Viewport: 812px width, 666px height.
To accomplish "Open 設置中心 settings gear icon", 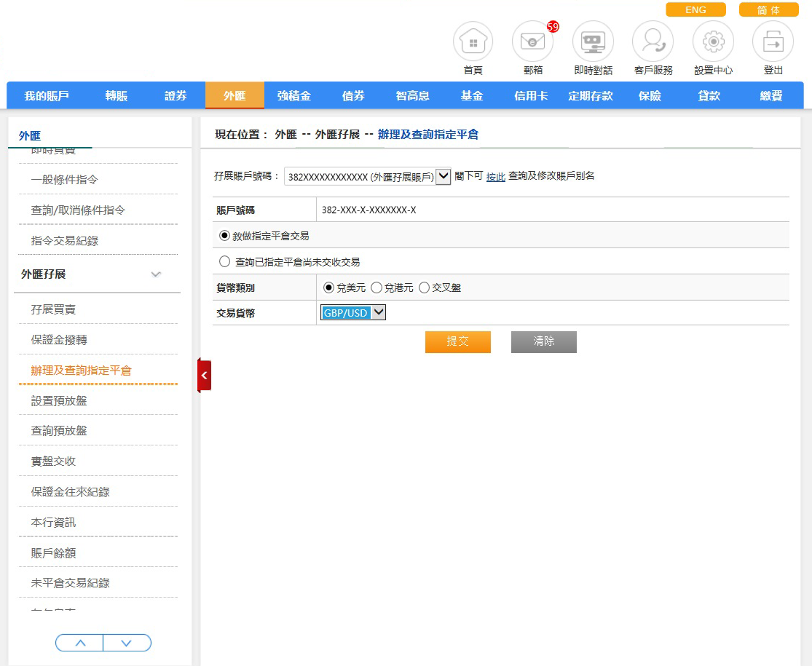I will pyautogui.click(x=712, y=42).
